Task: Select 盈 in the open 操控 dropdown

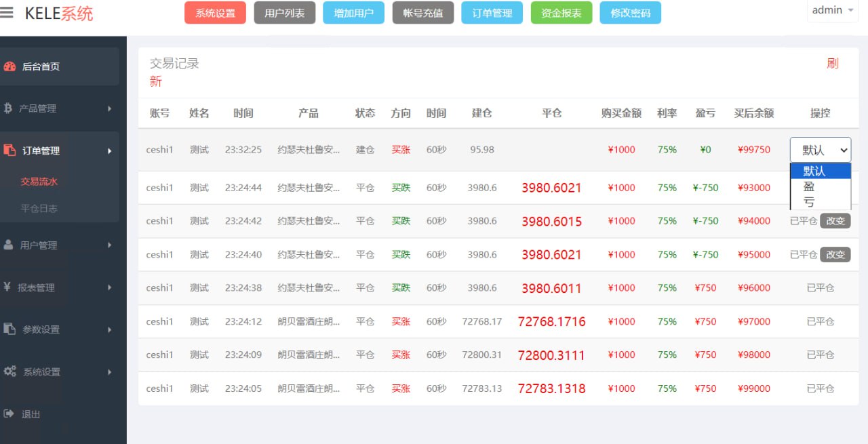Action: [x=809, y=186]
